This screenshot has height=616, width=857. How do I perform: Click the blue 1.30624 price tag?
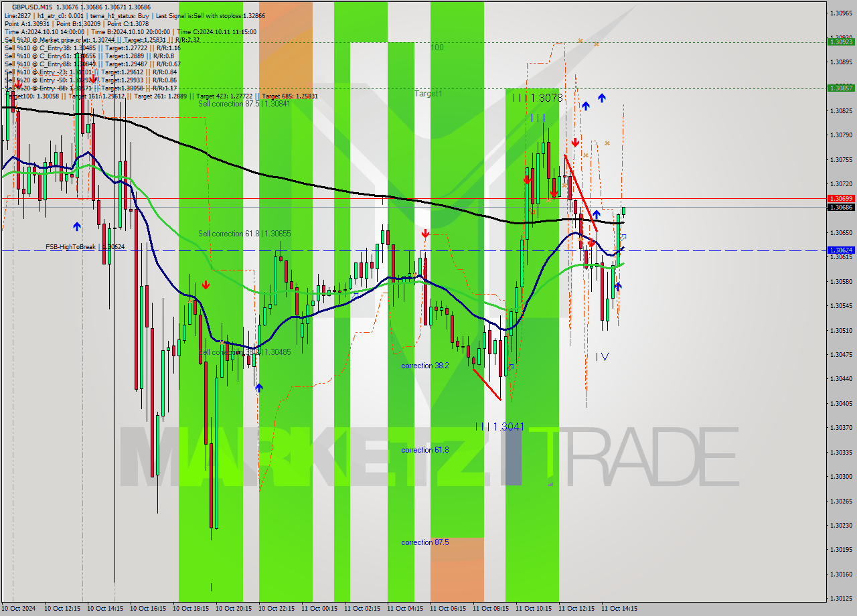[841, 250]
